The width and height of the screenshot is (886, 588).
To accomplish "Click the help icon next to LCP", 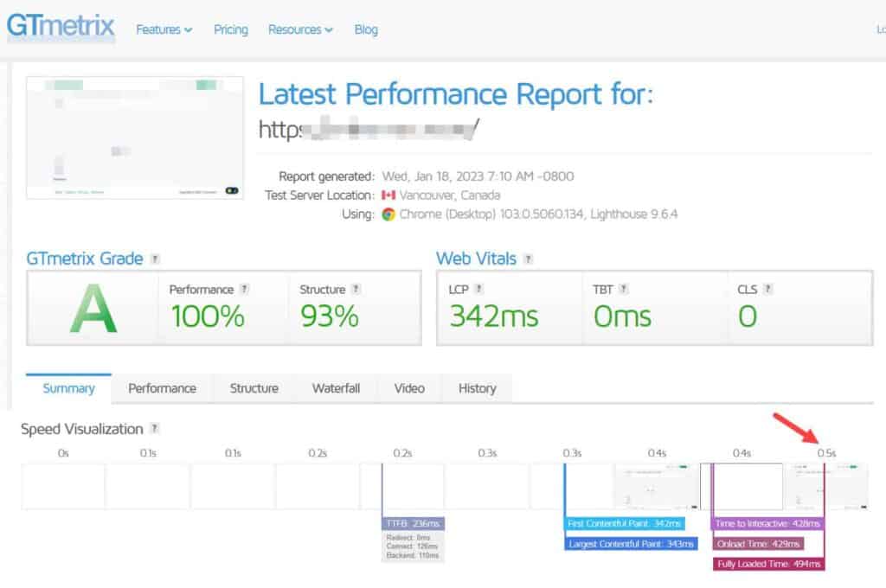I will (478, 289).
